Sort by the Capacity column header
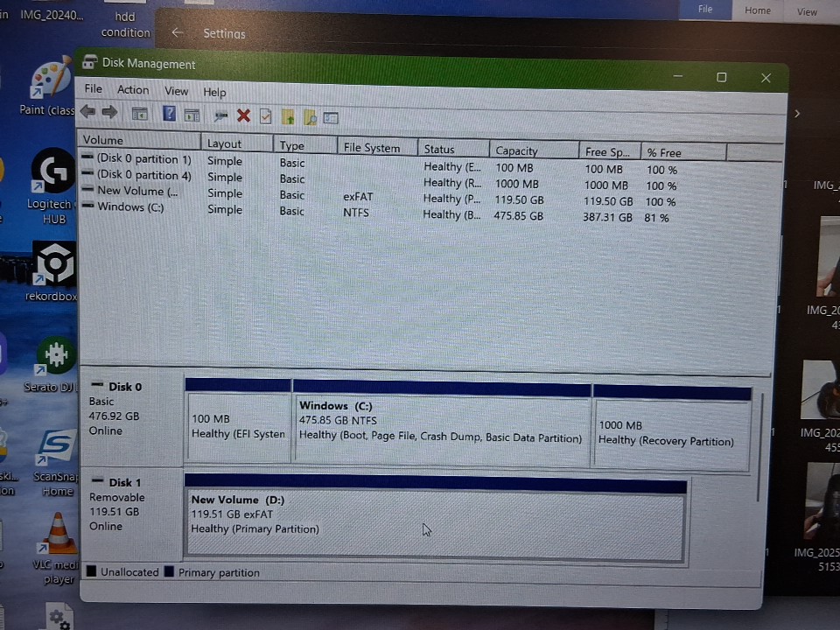The height and width of the screenshot is (630, 840). pos(516,150)
